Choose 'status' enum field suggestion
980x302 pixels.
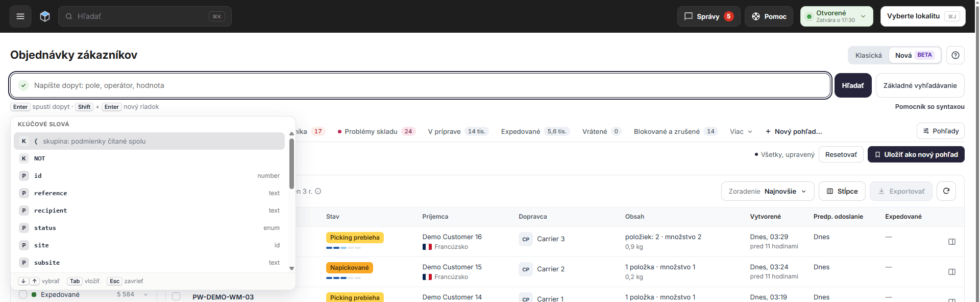[x=149, y=228]
